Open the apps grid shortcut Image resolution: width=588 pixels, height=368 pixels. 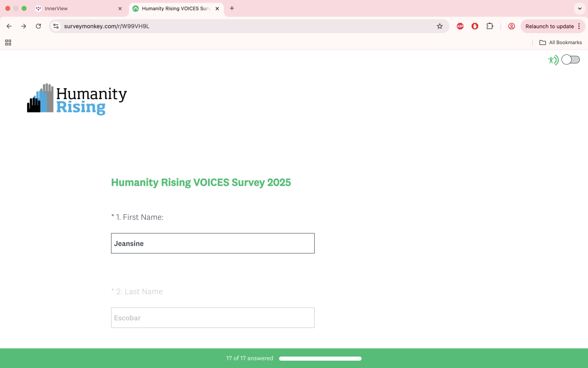[x=8, y=42]
